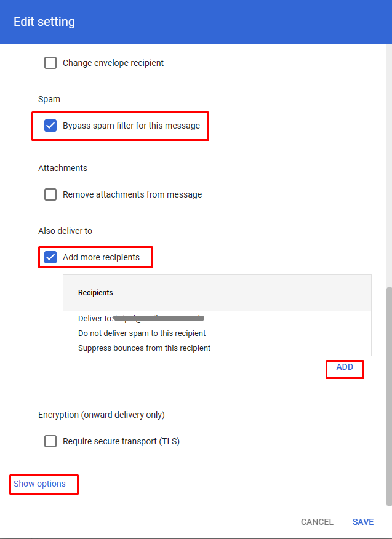
Task: Select the Recipients table header
Action: 95,293
